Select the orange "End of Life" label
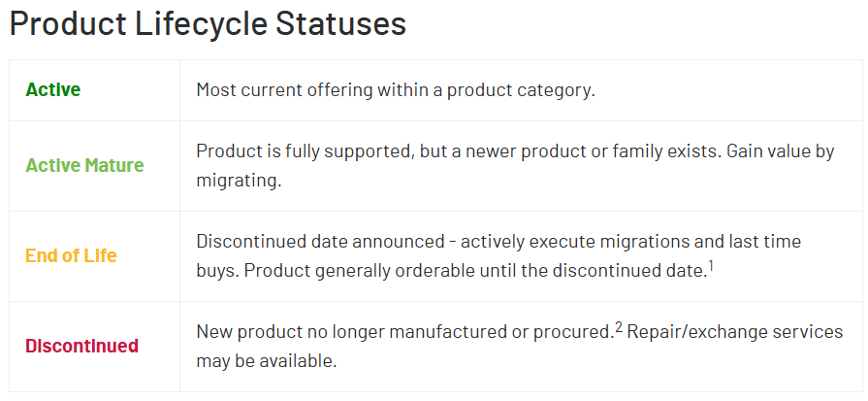868x401 pixels. [x=71, y=256]
